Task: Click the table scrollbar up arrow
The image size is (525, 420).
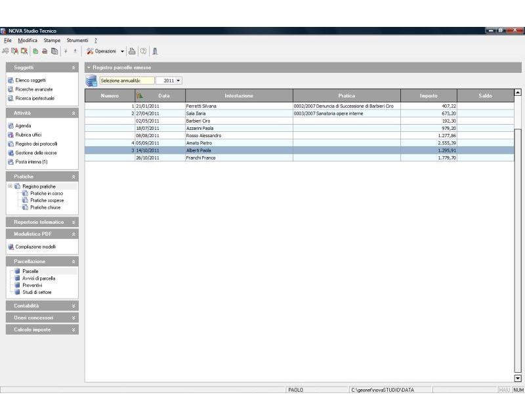Action: click(518, 92)
